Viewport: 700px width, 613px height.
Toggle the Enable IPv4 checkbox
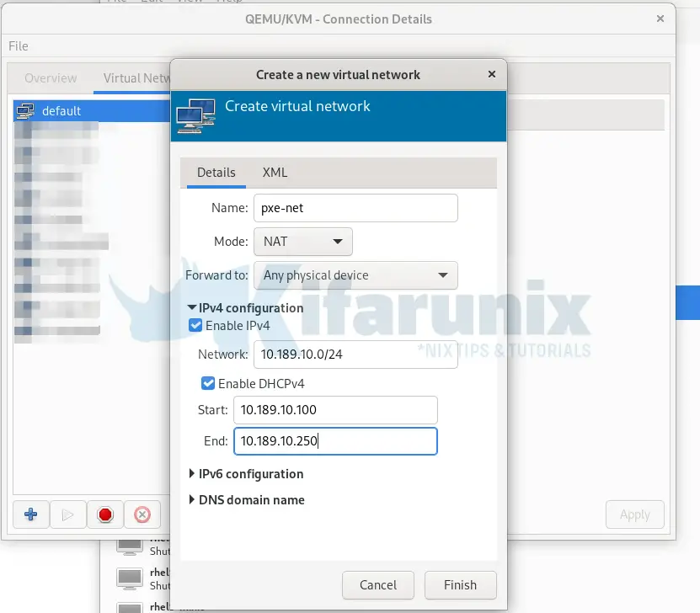tap(195, 325)
